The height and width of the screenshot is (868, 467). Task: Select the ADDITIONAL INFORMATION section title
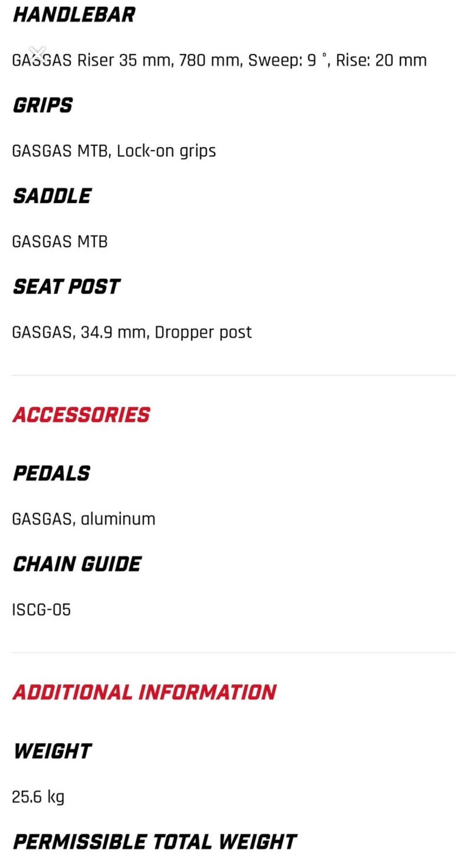click(144, 692)
